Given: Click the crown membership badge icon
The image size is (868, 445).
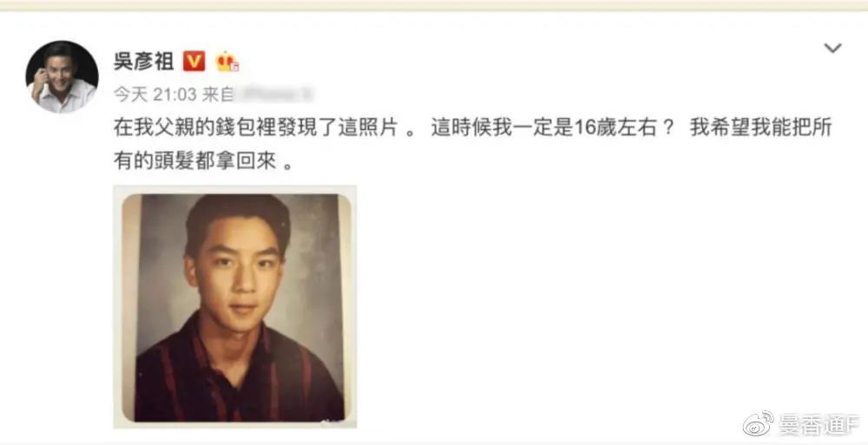Looking at the screenshot, I should (x=227, y=61).
